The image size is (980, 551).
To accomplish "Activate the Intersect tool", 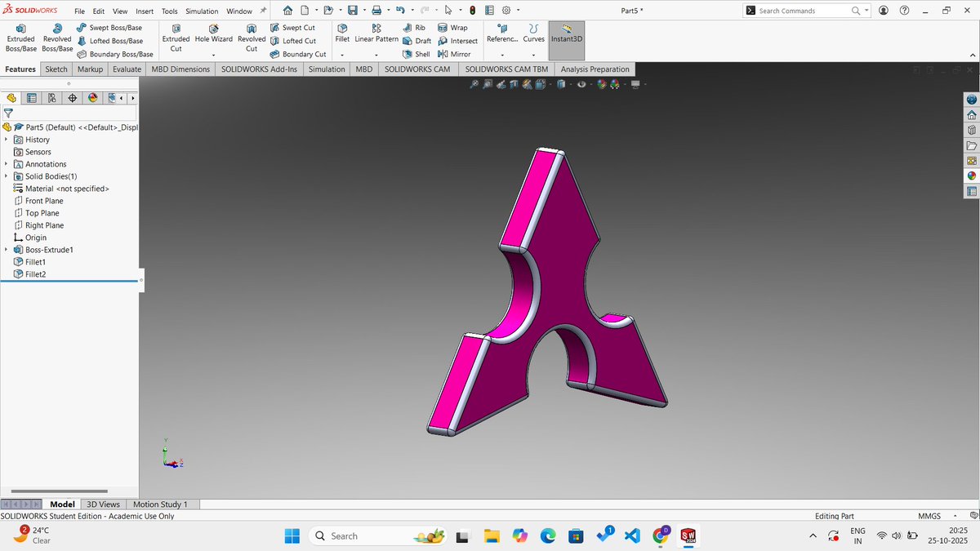I will point(457,41).
